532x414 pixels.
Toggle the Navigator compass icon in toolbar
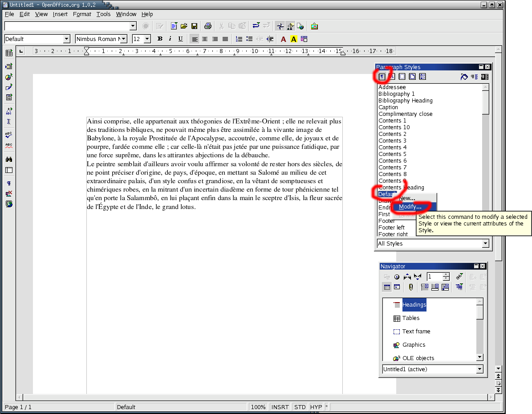click(280, 26)
